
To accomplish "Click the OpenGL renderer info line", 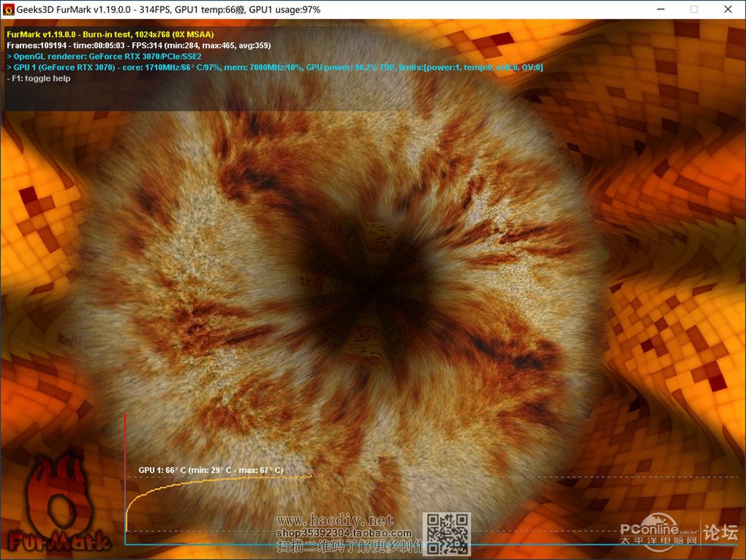I will click(x=104, y=57).
